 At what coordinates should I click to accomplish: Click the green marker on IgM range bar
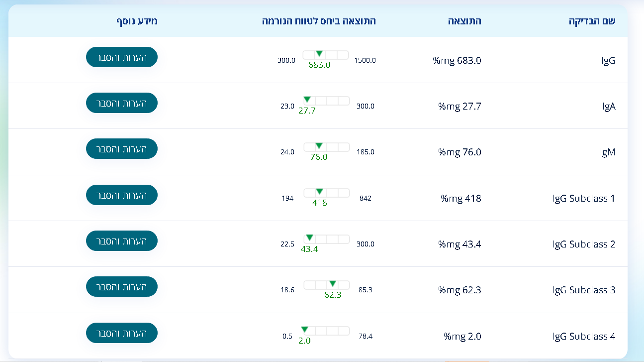click(x=319, y=145)
